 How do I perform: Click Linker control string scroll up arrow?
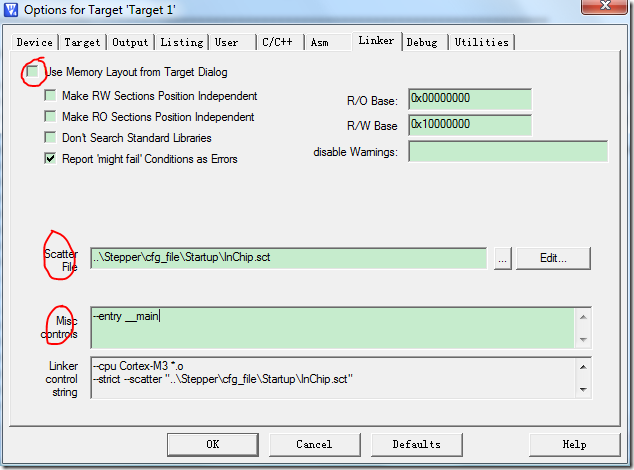(583, 367)
